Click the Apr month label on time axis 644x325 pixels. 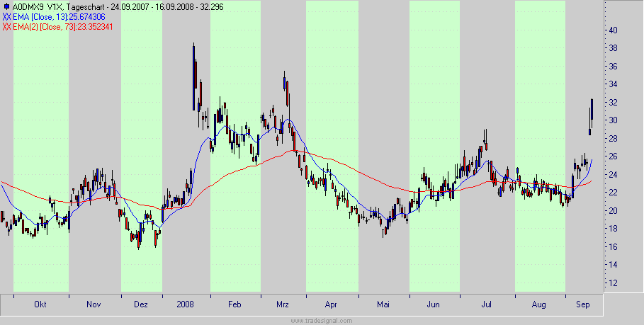331,304
